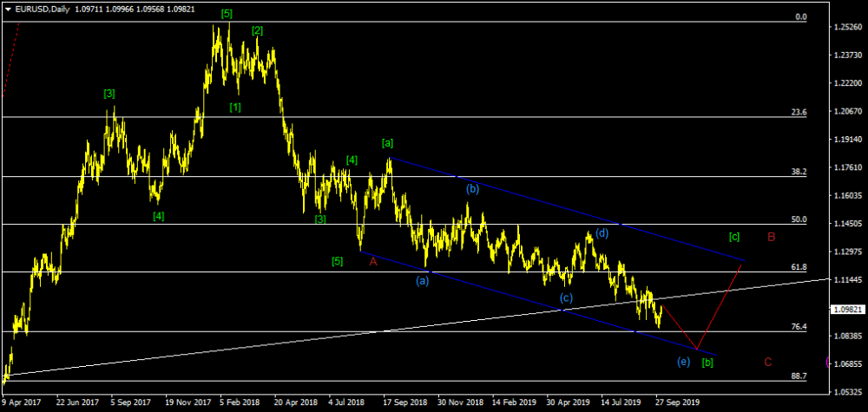
Task: Select the green [5] label at the chart peak
Action: [227, 14]
